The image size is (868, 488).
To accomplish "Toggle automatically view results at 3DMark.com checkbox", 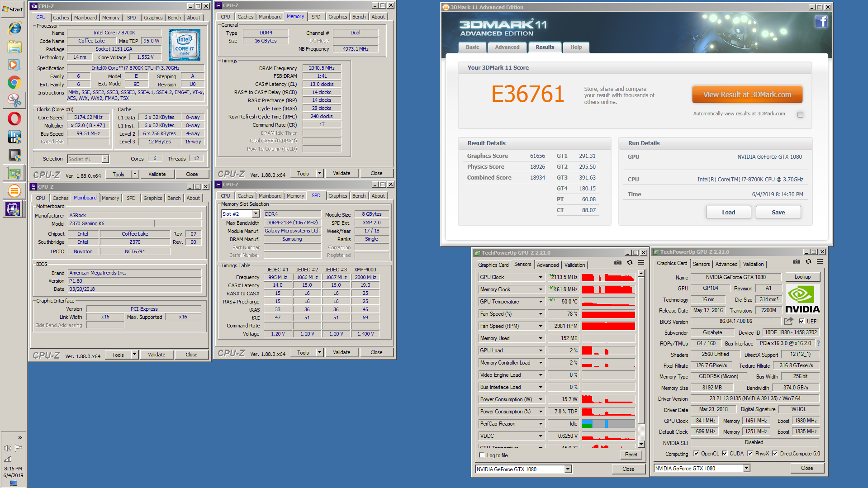I will tap(800, 114).
